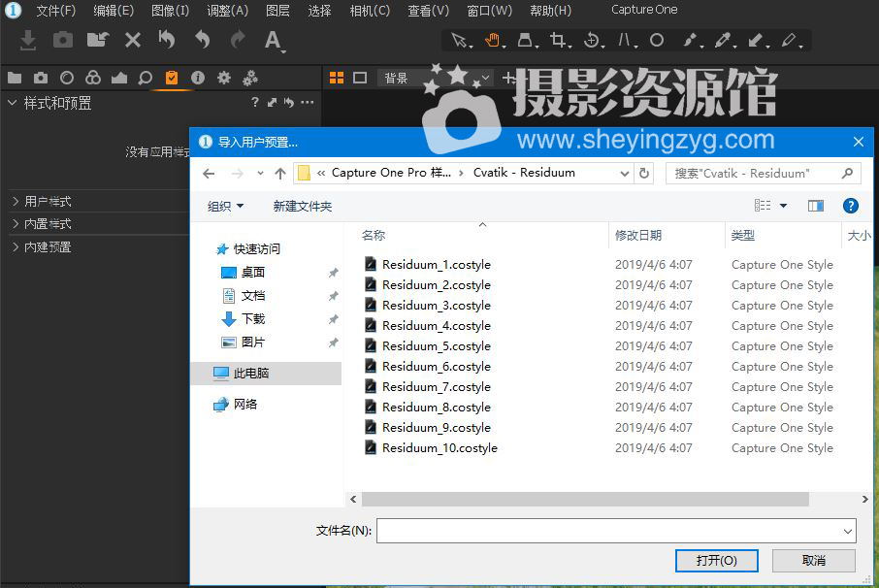The image size is (879, 588).
Task: Open the Batch gears tool tab
Action: pyautogui.click(x=250, y=78)
